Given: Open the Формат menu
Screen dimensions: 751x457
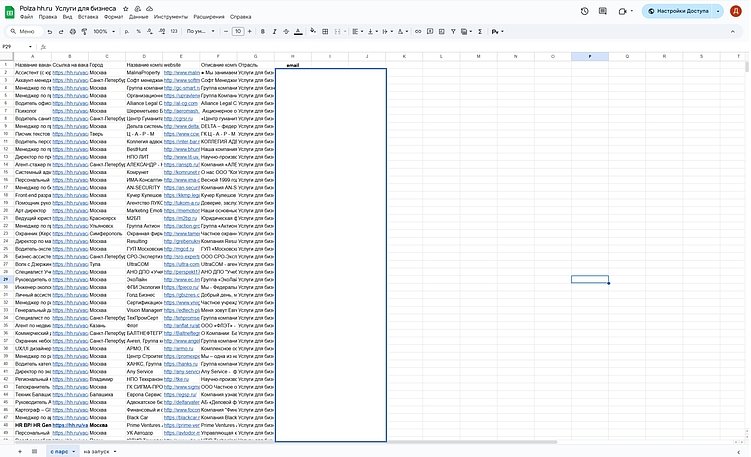Looking at the screenshot, I should pyautogui.click(x=114, y=17).
